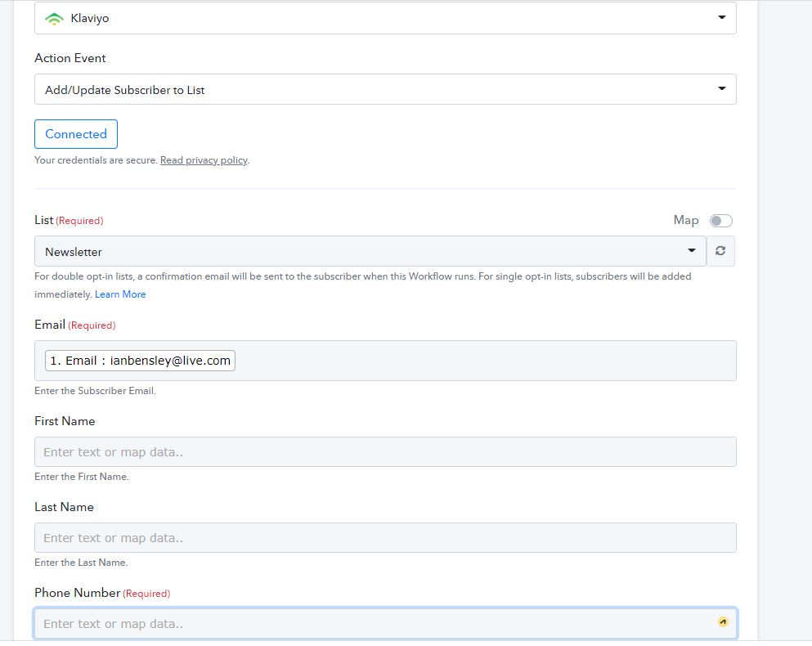Image resolution: width=812 pixels, height=646 pixels.
Task: Toggle the Map switch for List
Action: [721, 221]
